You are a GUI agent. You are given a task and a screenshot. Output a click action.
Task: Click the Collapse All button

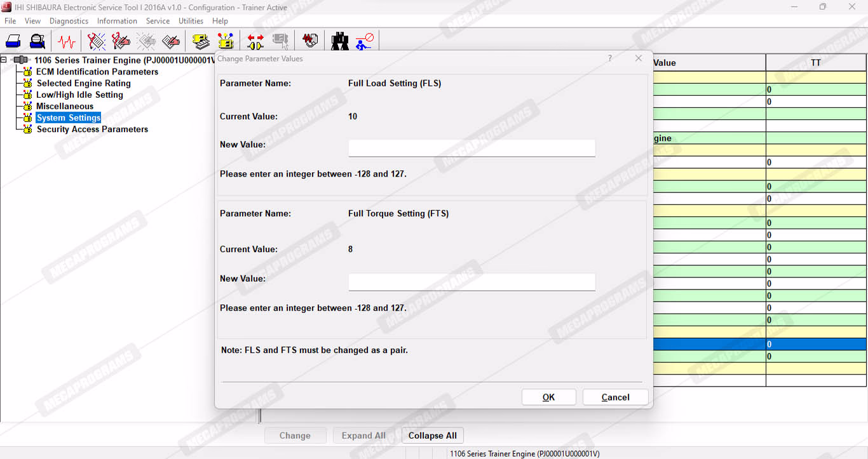tap(432, 436)
